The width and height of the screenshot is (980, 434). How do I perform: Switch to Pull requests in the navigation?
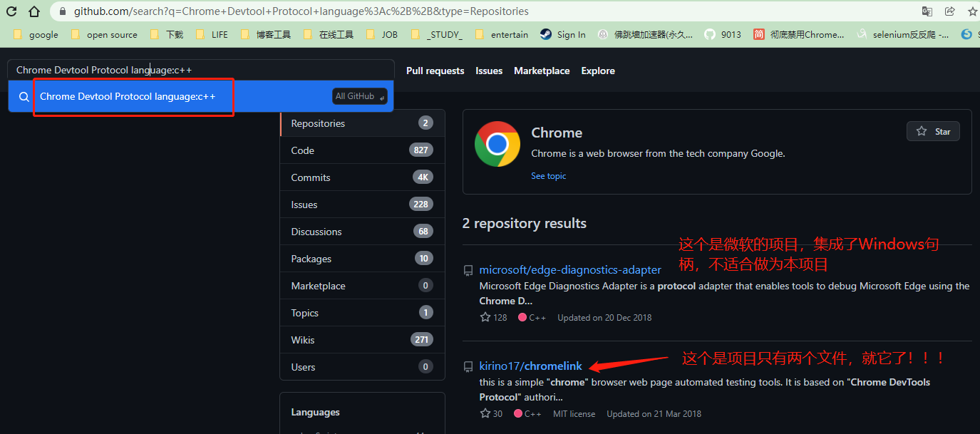435,71
